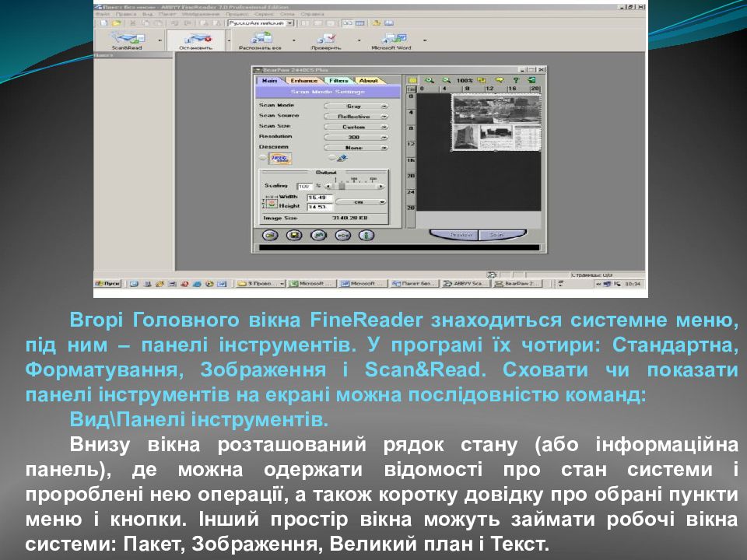Open the Resolution dropdown showing 300

pyautogui.click(x=356, y=137)
